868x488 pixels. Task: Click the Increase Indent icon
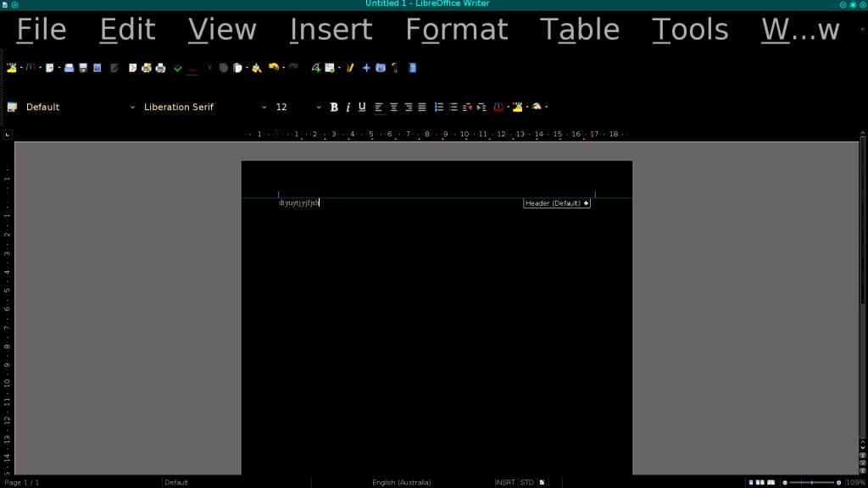pos(481,108)
